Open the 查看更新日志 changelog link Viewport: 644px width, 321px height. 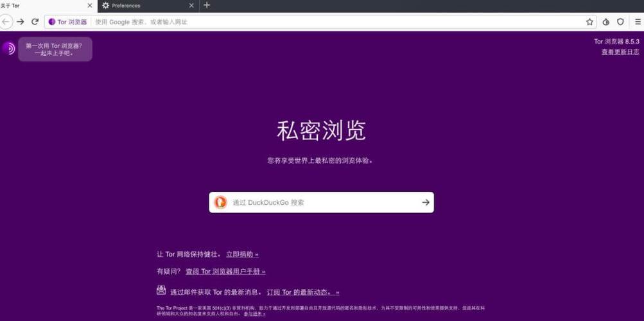tap(620, 52)
